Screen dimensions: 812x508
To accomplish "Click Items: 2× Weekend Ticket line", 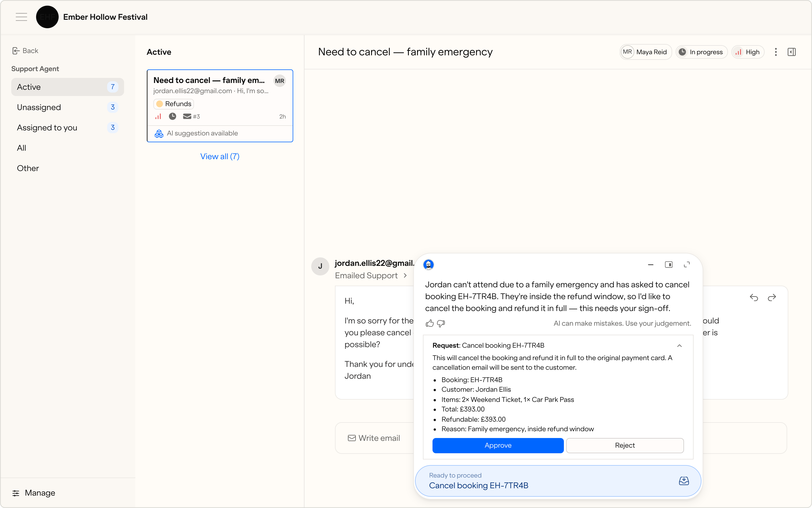I will click(508, 399).
